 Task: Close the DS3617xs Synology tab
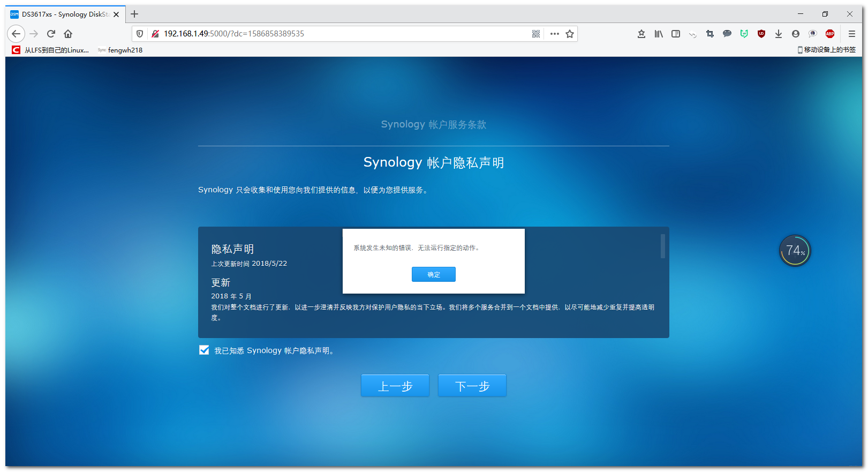coord(116,14)
